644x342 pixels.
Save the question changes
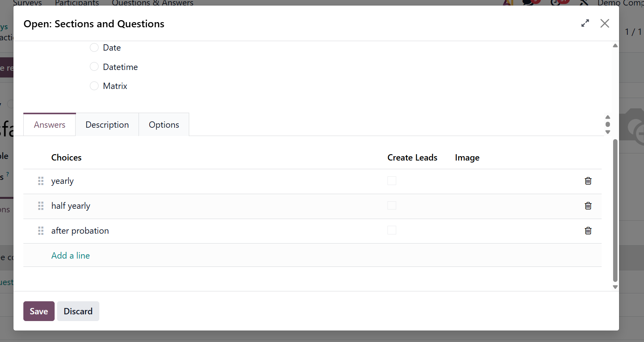point(39,311)
